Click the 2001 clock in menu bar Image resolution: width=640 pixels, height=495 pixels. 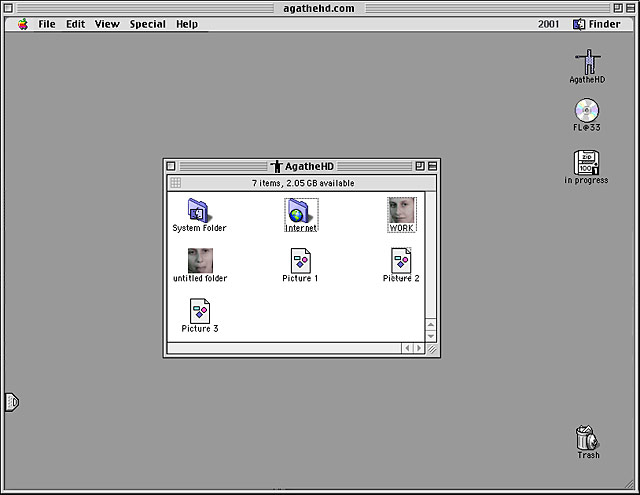[x=548, y=24]
